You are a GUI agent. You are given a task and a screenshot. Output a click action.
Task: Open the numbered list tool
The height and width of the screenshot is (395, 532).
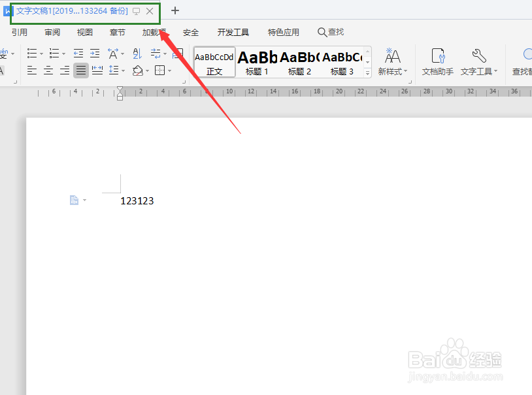54,54
